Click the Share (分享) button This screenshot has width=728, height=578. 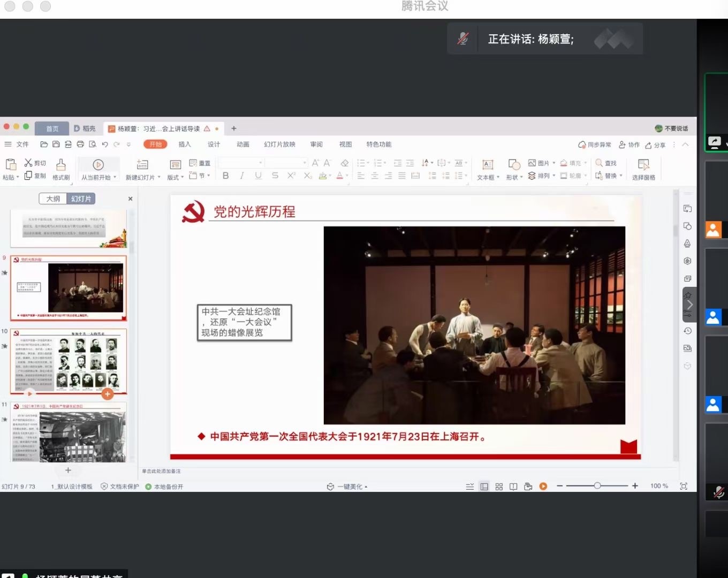tap(655, 145)
